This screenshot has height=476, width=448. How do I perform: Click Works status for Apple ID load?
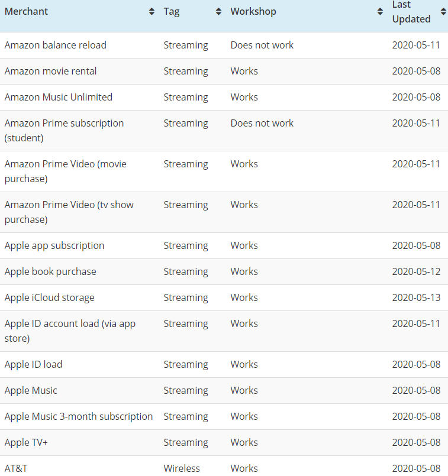click(244, 365)
